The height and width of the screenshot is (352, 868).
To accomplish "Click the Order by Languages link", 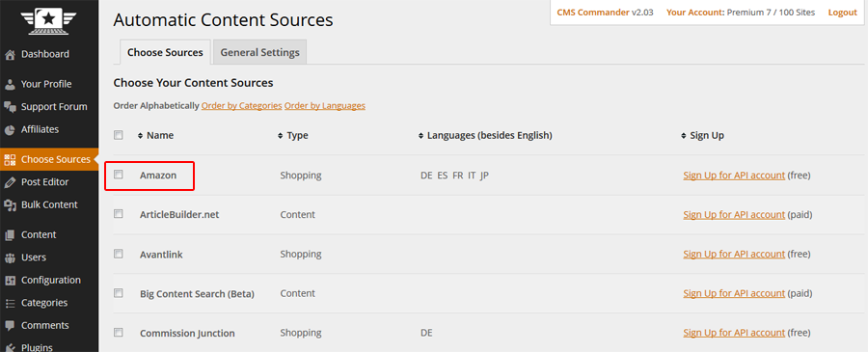I will [x=325, y=106].
